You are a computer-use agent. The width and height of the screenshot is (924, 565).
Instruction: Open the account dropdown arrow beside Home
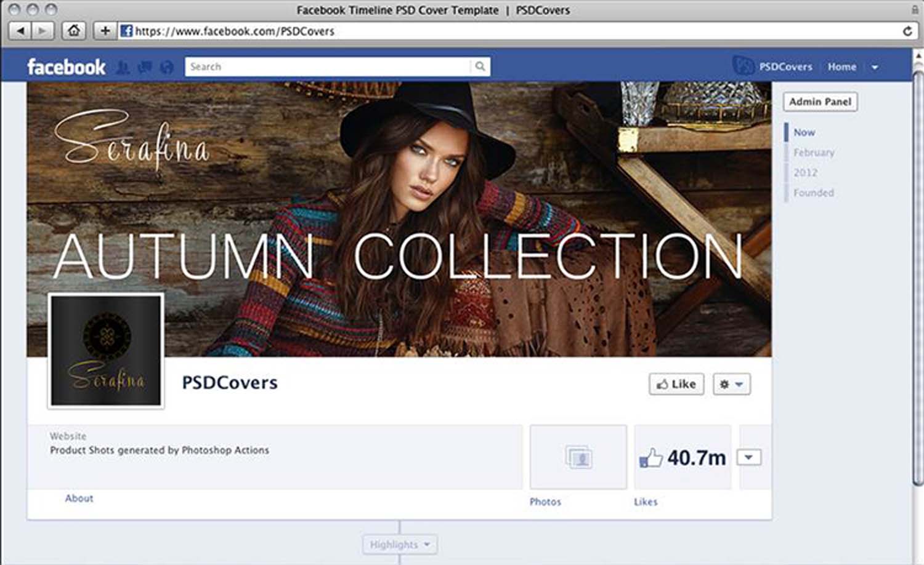point(875,67)
